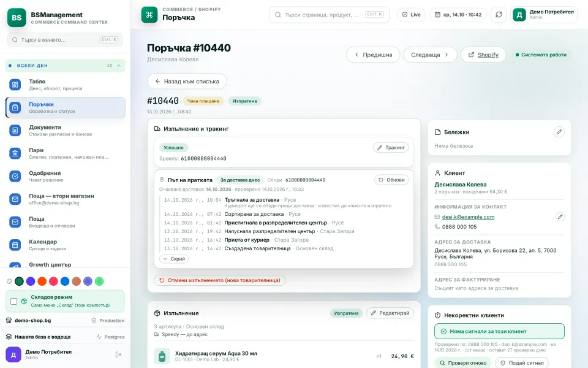Viewport: 588px width, 368px height.
Task: Toggle the Live status pill
Action: (x=412, y=15)
